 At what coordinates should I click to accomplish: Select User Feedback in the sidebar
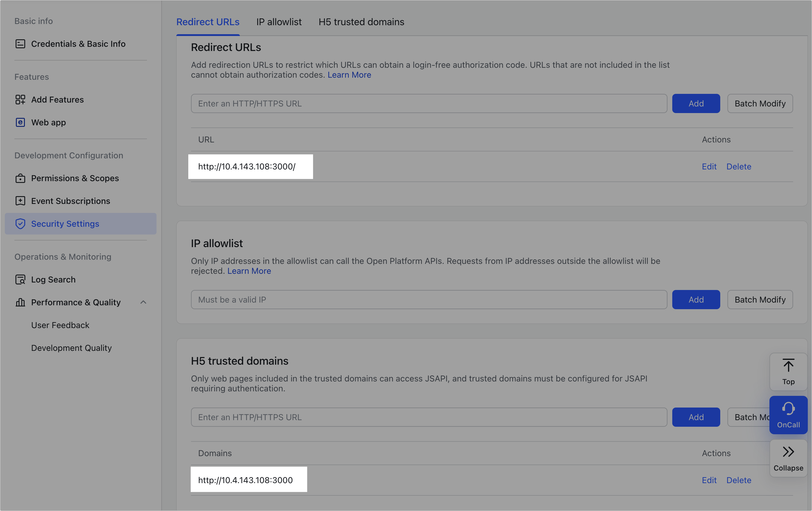pos(60,325)
